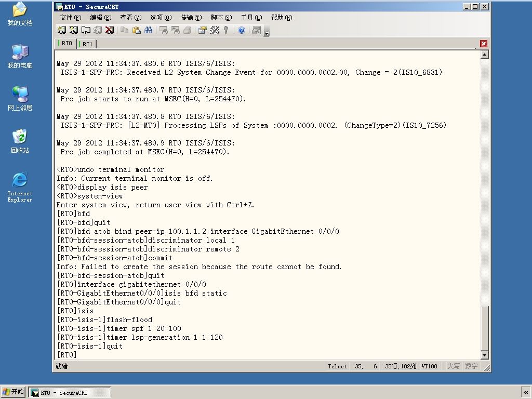
Task: Click the Disconnect red X icon
Action: coord(109,30)
